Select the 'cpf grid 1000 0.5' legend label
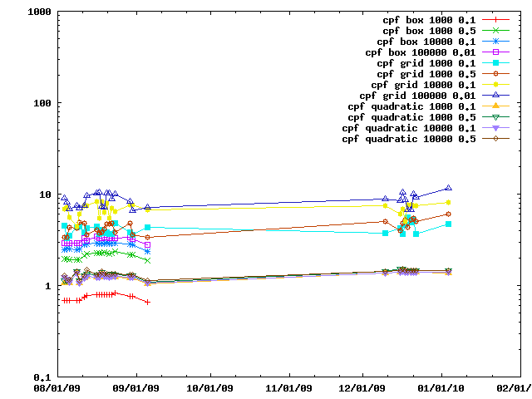Image resolution: width=532 pixels, height=399 pixels. (x=426, y=73)
